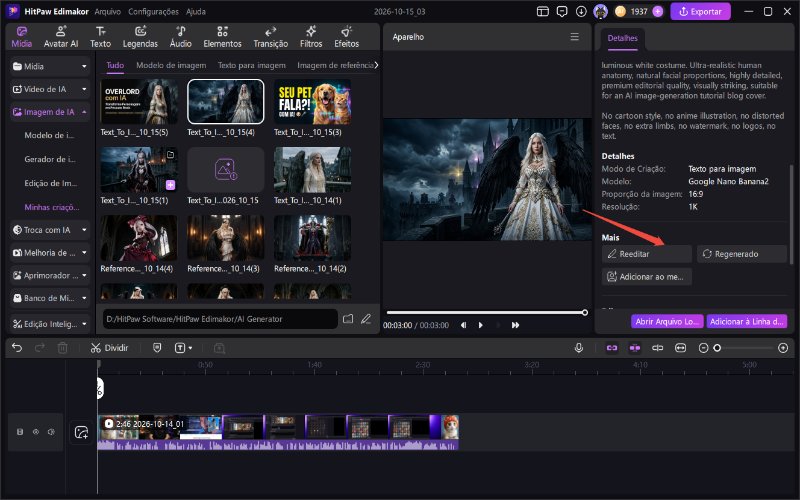Select the Detalhes tab
800x500 pixels.
[x=622, y=38]
